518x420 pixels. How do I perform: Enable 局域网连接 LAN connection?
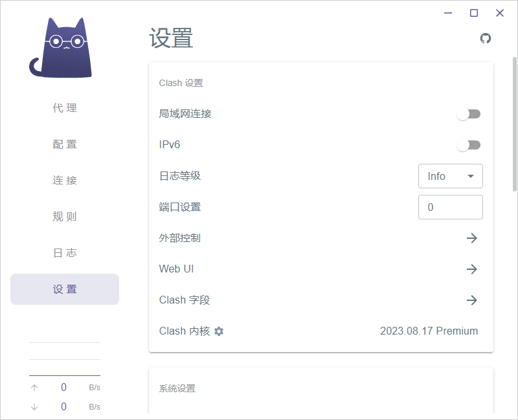tap(469, 114)
